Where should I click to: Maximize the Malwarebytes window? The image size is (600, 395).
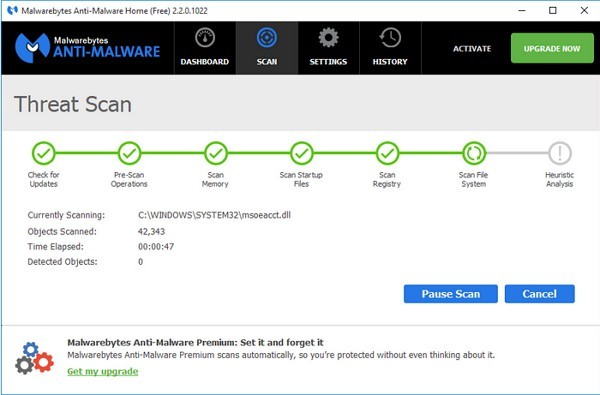(553, 11)
